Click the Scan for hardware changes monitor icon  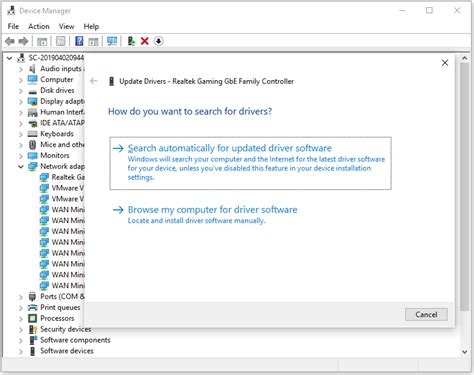[112, 41]
